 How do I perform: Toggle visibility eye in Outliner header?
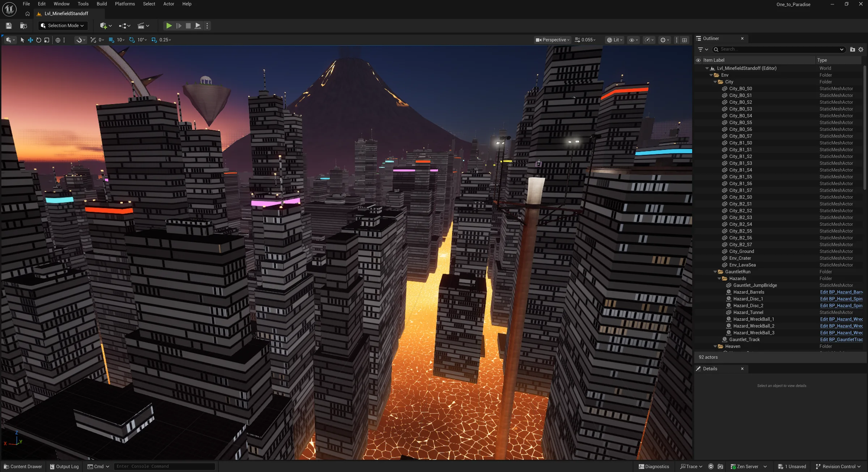pyautogui.click(x=698, y=60)
